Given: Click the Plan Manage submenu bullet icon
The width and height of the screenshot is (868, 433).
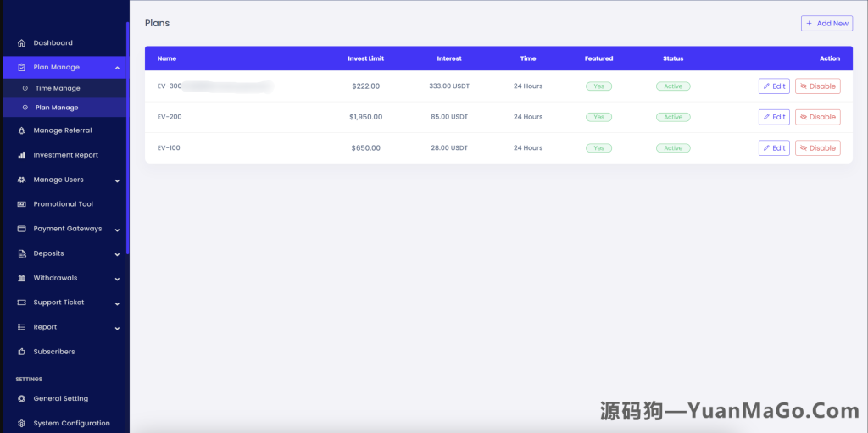Looking at the screenshot, I should (x=25, y=108).
